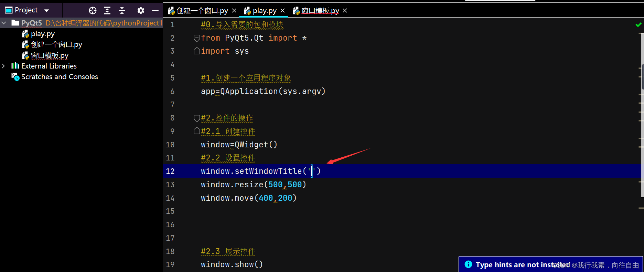The height and width of the screenshot is (272, 644).
Task: Click the Expand All icon in Project toolbar
Action: coord(107,11)
